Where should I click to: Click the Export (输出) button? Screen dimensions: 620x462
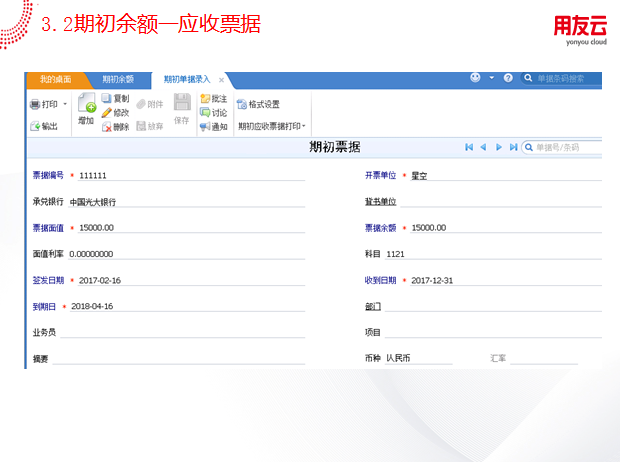[x=44, y=126]
